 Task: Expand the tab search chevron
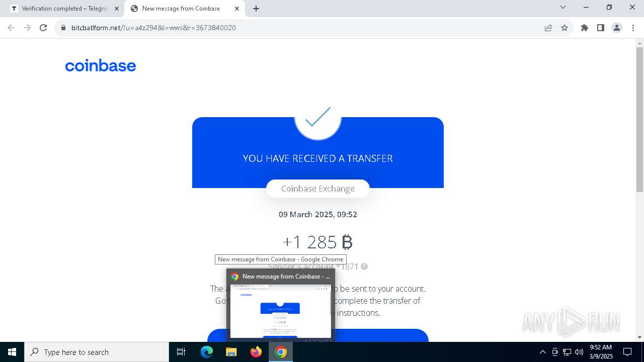click(x=563, y=7)
